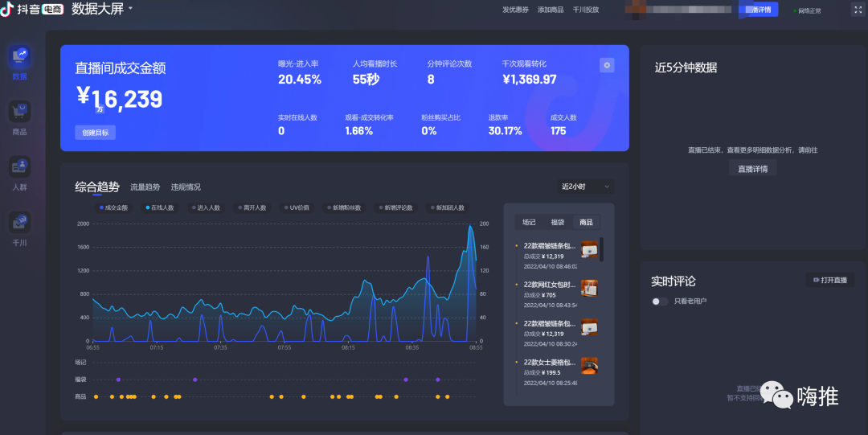Click first purple 福袋 marker on timeline
The width and height of the screenshot is (868, 435).
tap(118, 380)
